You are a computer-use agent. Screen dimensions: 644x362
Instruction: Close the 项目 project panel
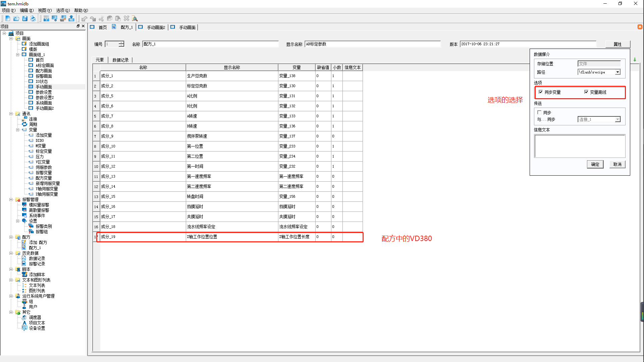(83, 26)
